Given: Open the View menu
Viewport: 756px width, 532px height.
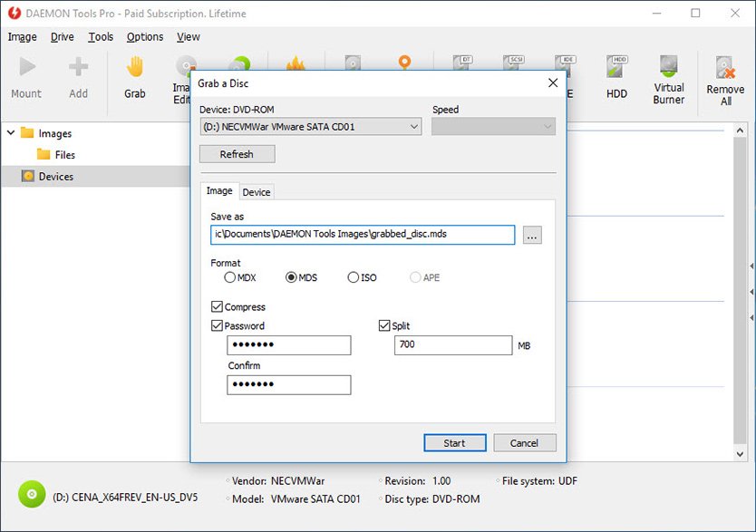Looking at the screenshot, I should pyautogui.click(x=188, y=37).
